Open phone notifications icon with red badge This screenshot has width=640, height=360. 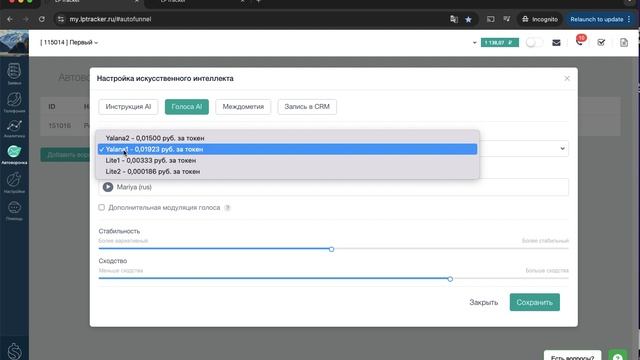click(x=580, y=41)
